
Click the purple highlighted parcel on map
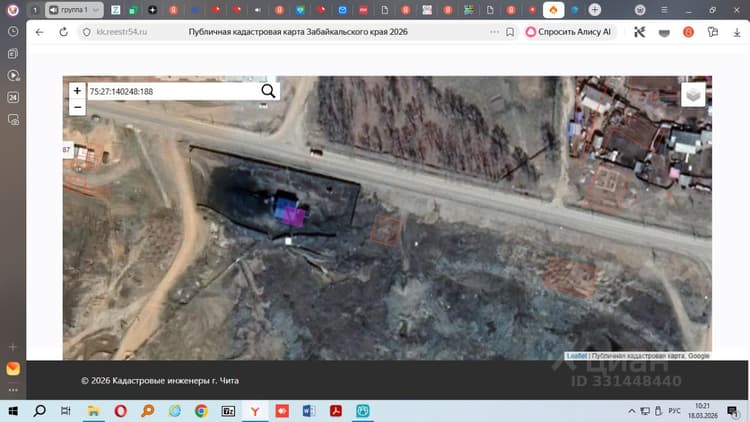click(293, 216)
